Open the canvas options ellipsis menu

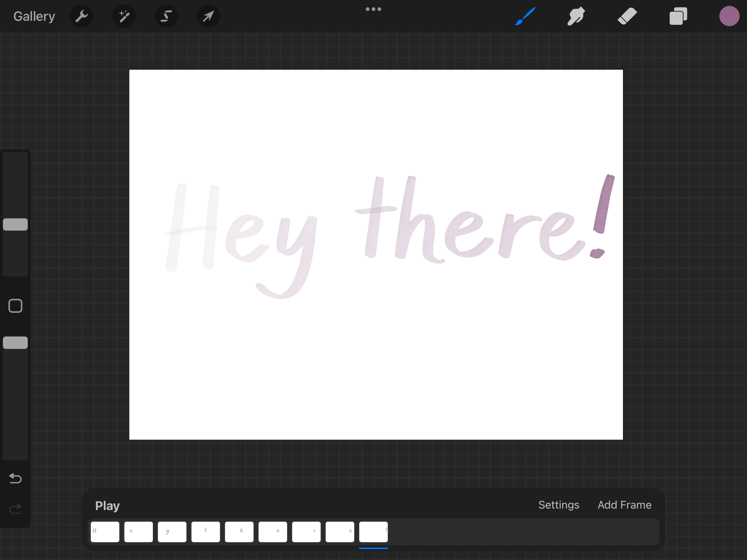click(x=373, y=9)
